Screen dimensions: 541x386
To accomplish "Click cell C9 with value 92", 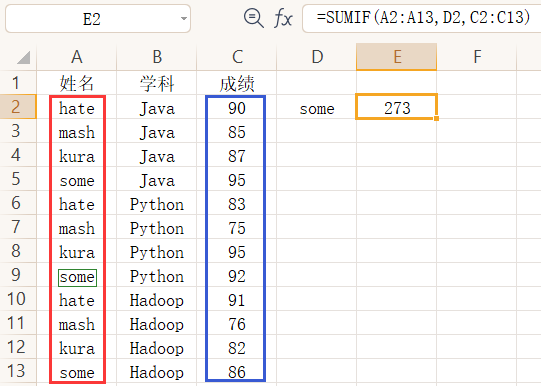I will [237, 276].
